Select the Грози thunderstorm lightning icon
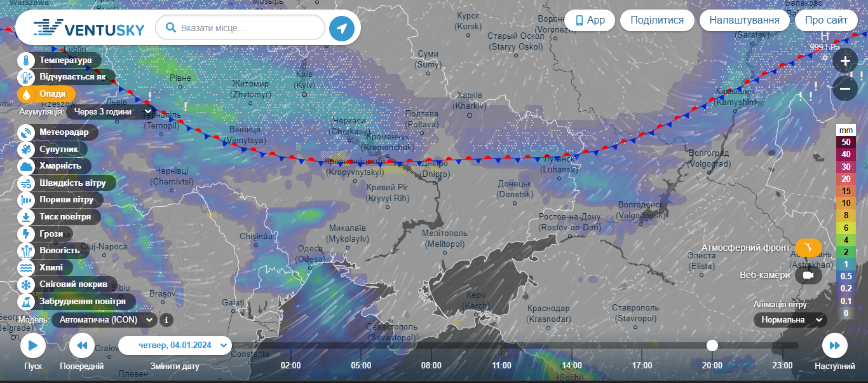The width and height of the screenshot is (868, 383). (x=26, y=233)
